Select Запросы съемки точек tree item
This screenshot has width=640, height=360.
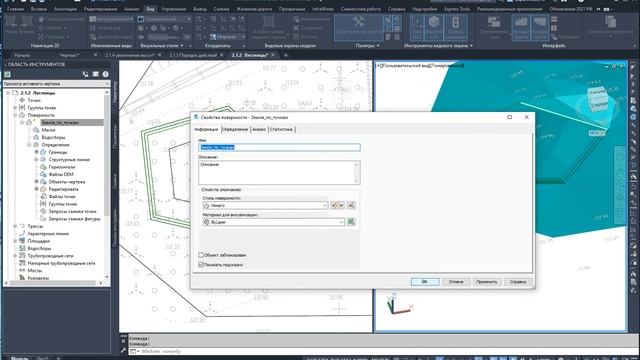(x=73, y=211)
